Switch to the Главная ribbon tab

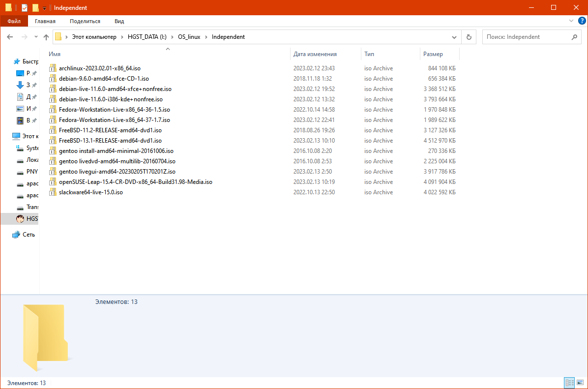(x=45, y=21)
